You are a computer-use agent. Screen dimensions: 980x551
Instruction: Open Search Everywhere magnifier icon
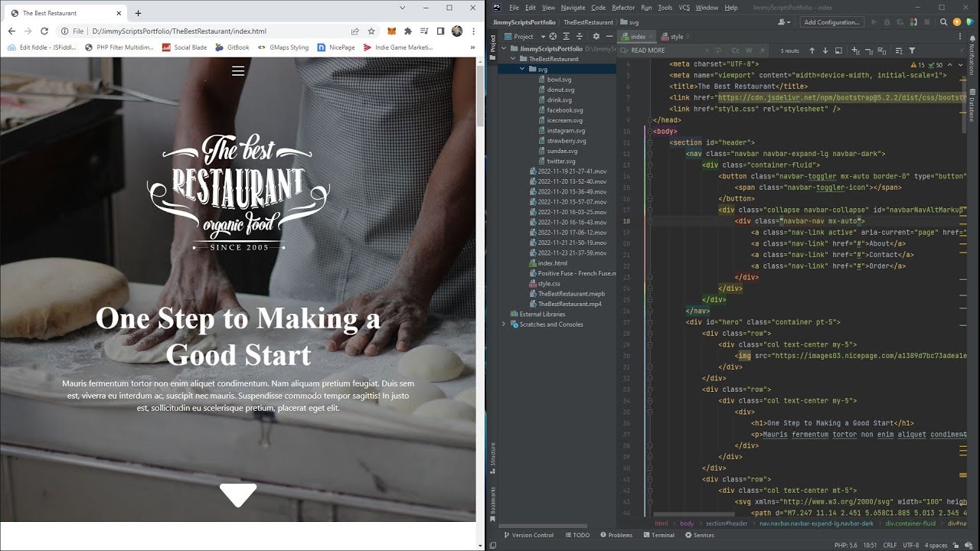[x=945, y=22]
